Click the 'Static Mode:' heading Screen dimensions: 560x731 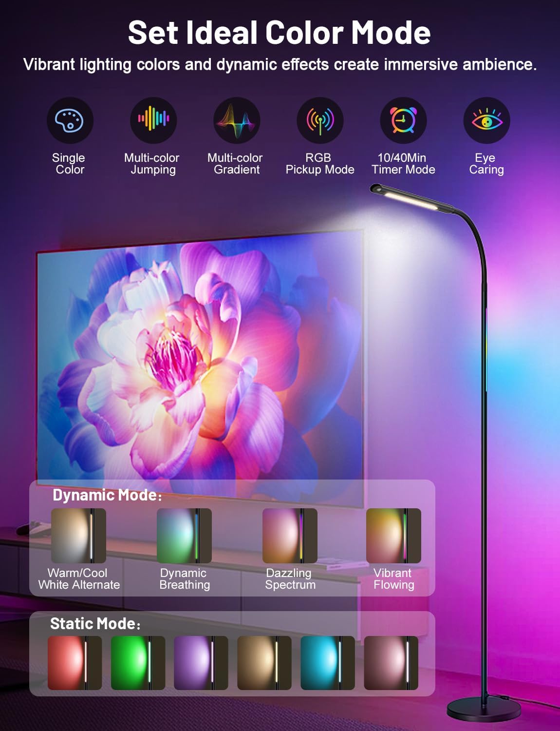tap(95, 624)
